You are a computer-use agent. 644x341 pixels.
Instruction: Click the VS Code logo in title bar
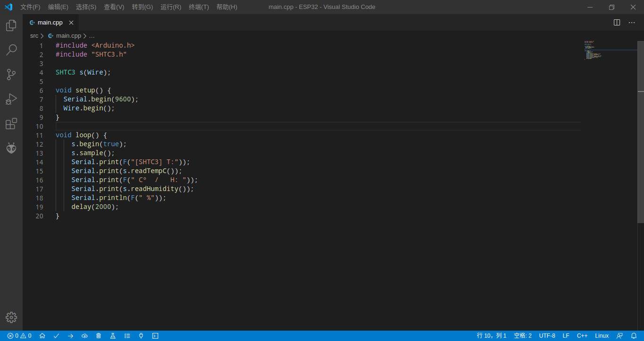coord(8,7)
